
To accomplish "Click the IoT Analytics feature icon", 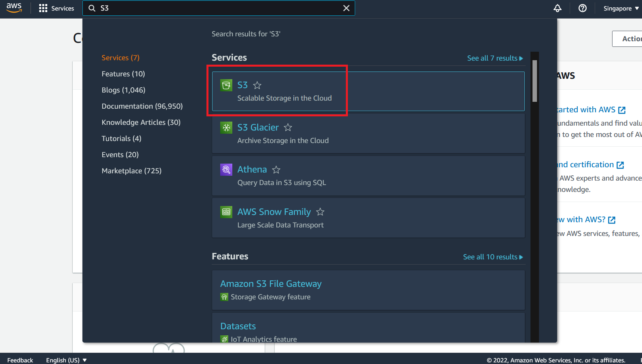I will (x=224, y=339).
